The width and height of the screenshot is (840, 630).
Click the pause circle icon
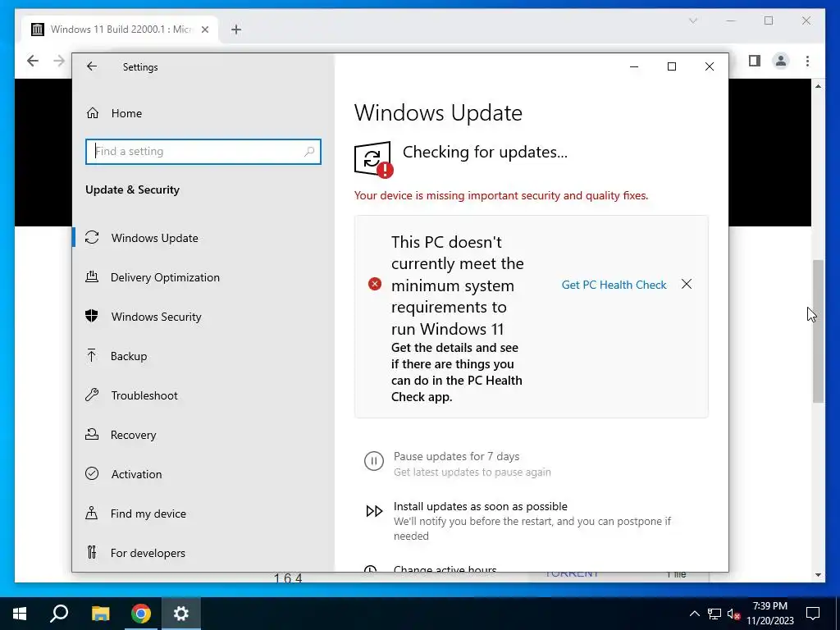pos(374,461)
